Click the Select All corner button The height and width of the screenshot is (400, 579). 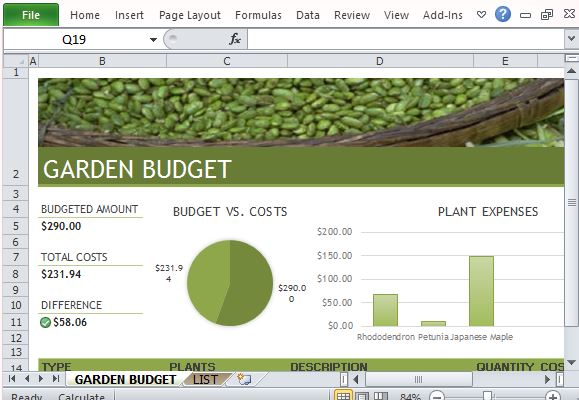(x=16, y=61)
